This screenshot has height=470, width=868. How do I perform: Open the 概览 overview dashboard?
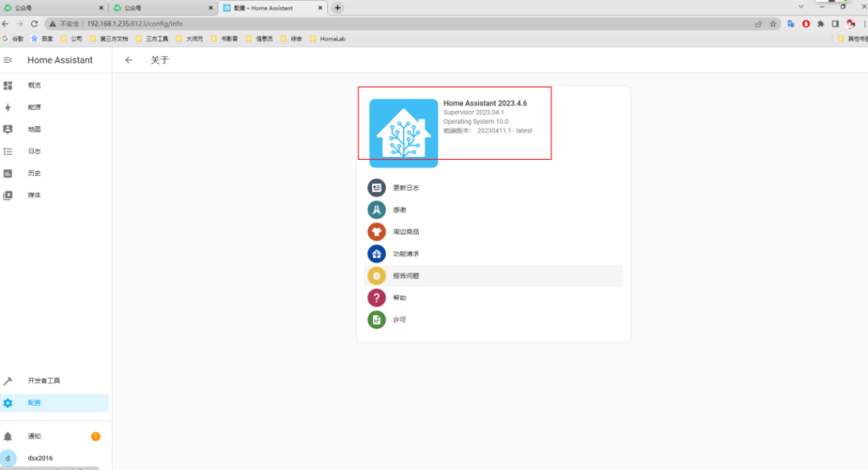click(x=54, y=86)
